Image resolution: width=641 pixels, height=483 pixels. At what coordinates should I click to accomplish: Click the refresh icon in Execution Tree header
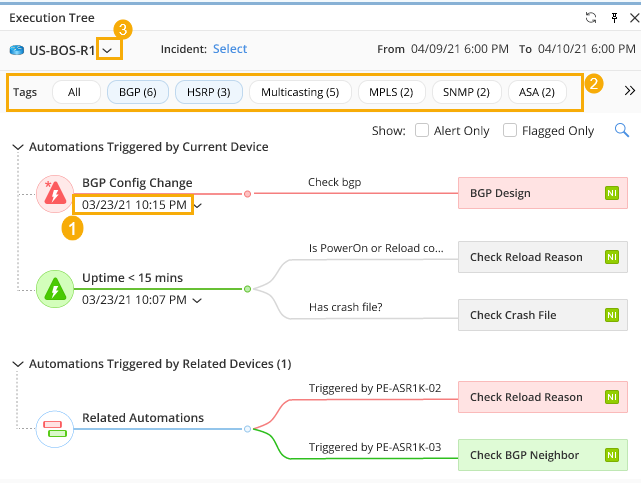[x=590, y=17]
